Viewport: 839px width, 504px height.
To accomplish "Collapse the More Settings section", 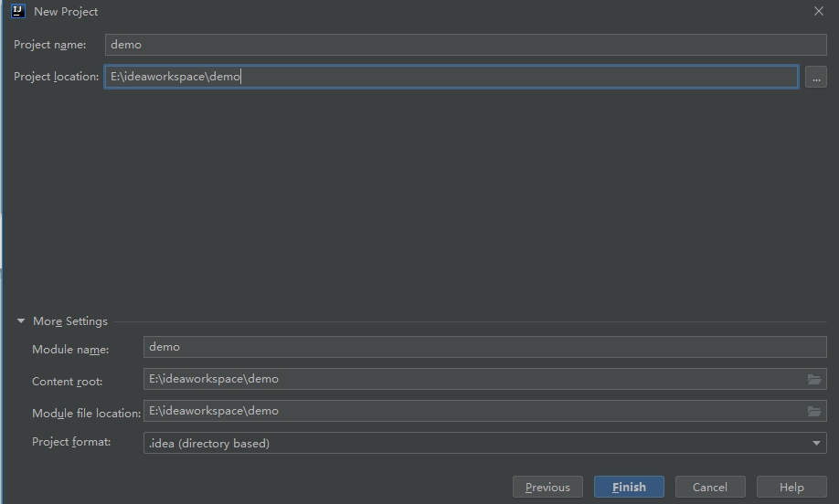I will pos(21,321).
